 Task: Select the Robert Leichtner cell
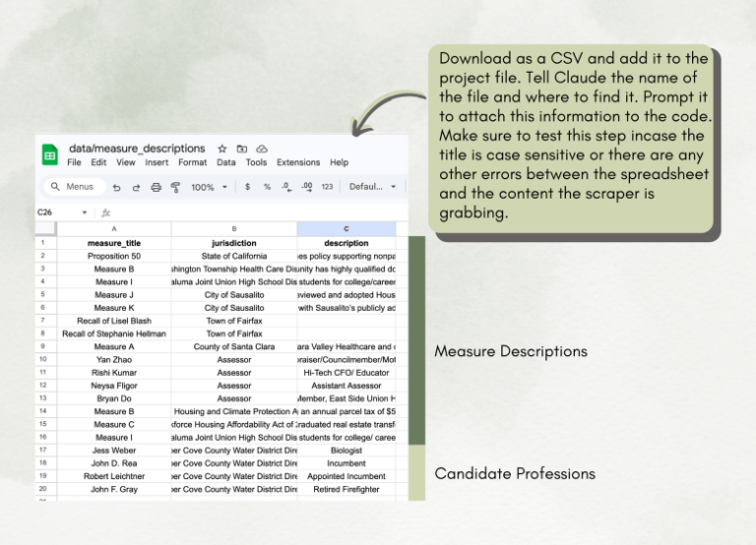114,476
